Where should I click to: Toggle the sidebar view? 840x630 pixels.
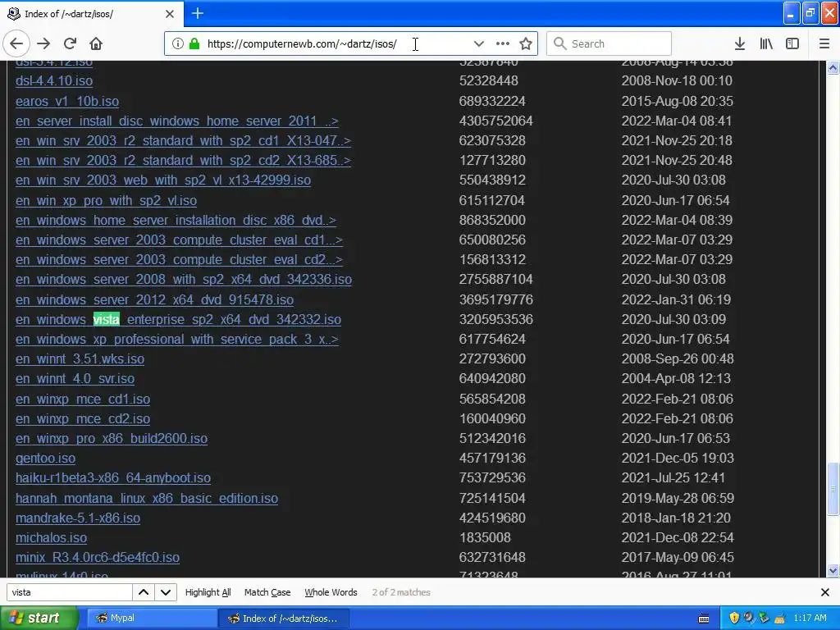[x=792, y=43]
